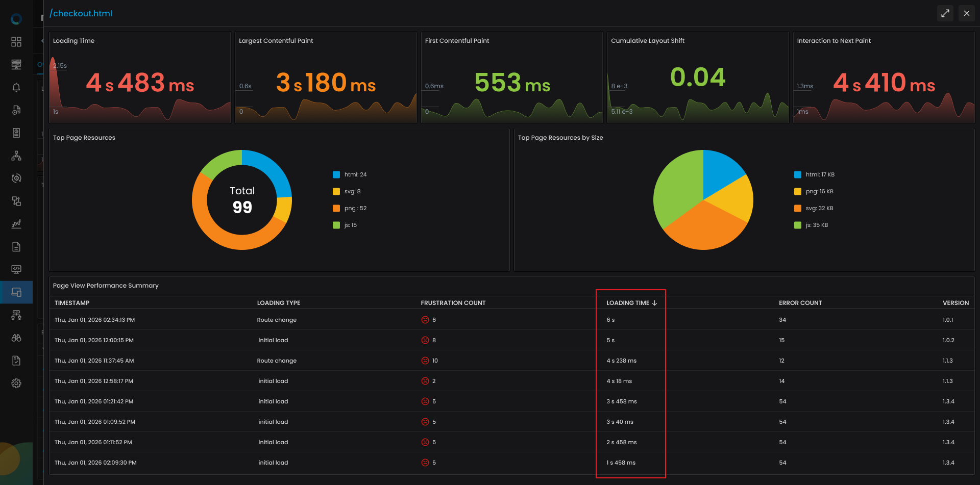This screenshot has width=980, height=485.
Task: Select the active devices monitoring icon
Action: pyautogui.click(x=16, y=292)
